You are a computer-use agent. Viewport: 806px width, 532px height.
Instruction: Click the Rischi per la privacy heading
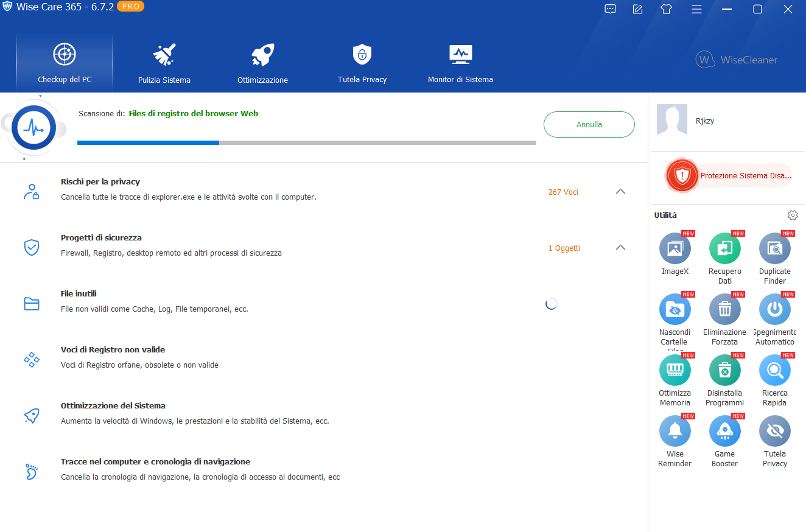tap(100, 181)
